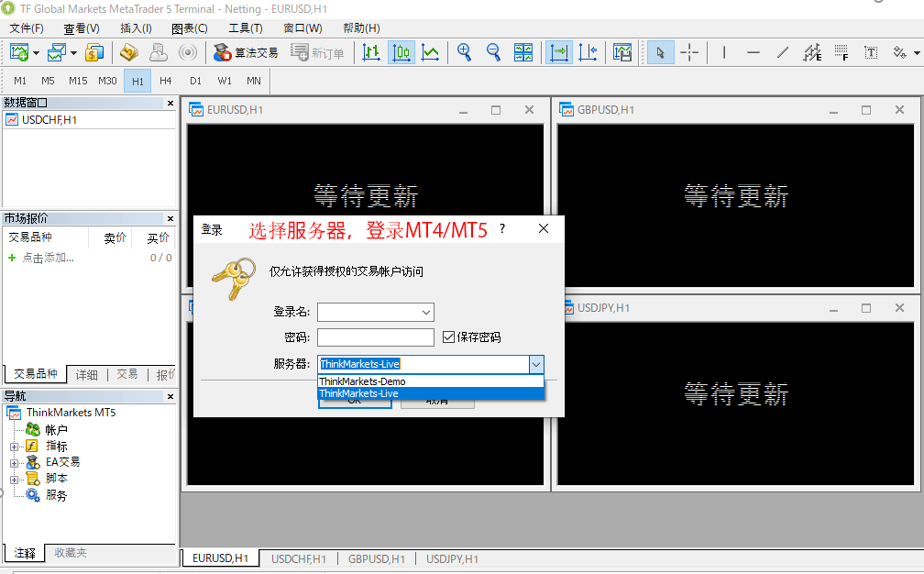The width and height of the screenshot is (924, 574).
Task: Click the 新订单 new order button
Action: 317,52
